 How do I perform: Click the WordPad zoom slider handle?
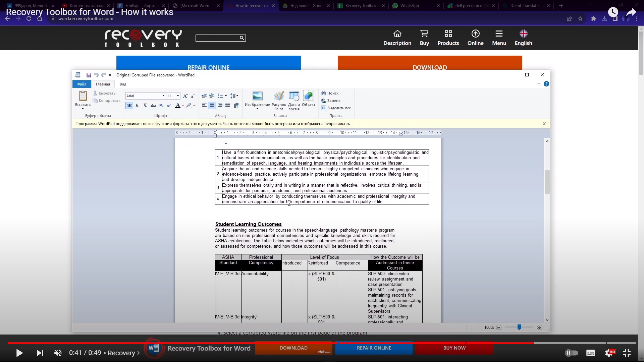click(x=519, y=327)
